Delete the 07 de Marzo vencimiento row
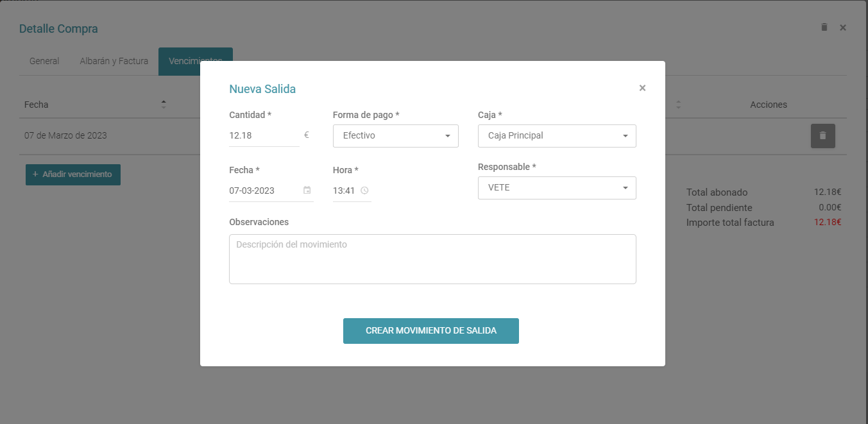The height and width of the screenshot is (424, 868). [x=822, y=136]
